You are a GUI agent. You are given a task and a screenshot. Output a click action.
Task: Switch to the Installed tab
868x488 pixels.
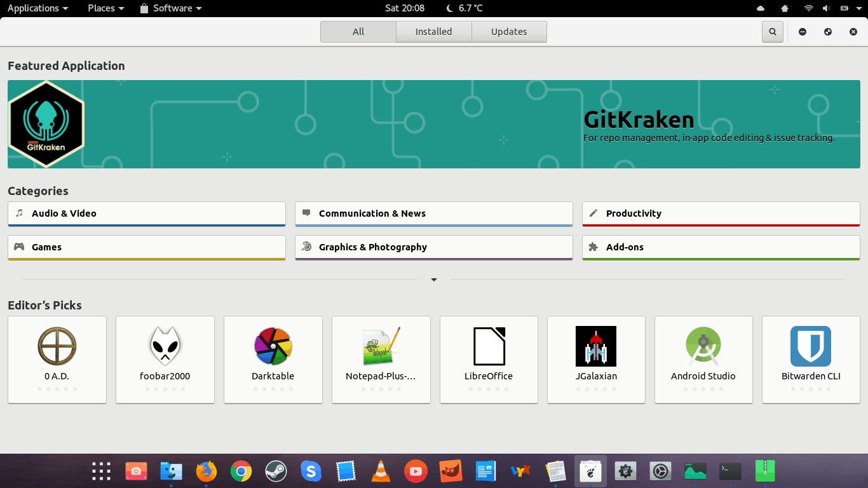coord(434,32)
